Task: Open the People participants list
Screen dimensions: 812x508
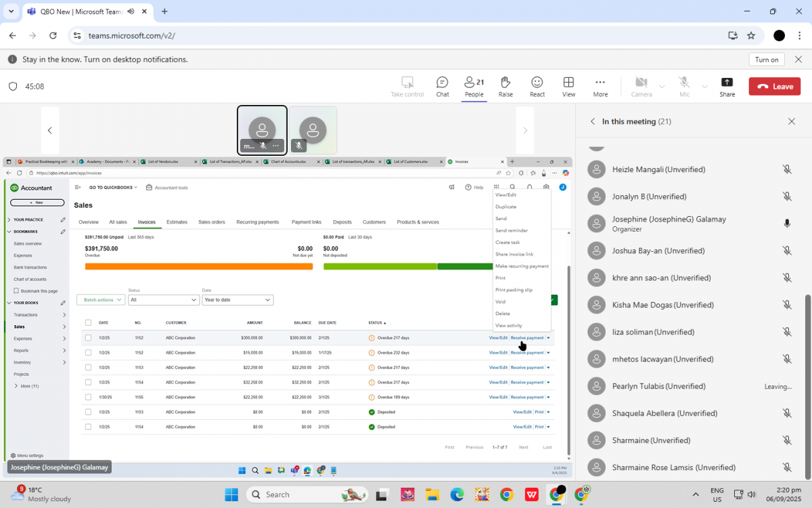Action: 474,86
